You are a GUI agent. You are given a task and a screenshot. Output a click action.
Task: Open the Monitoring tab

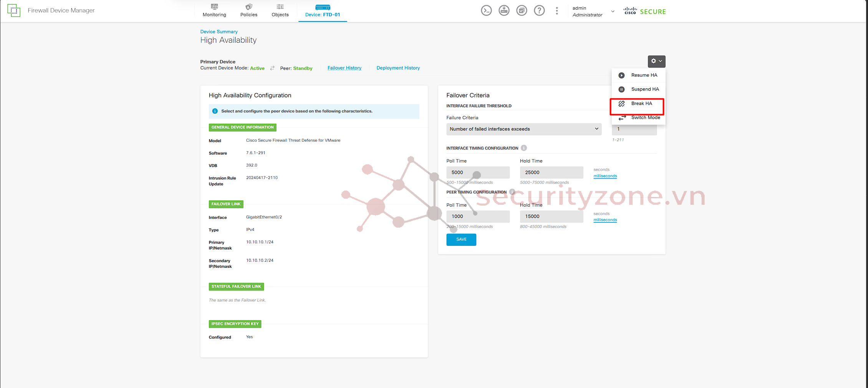pos(214,11)
